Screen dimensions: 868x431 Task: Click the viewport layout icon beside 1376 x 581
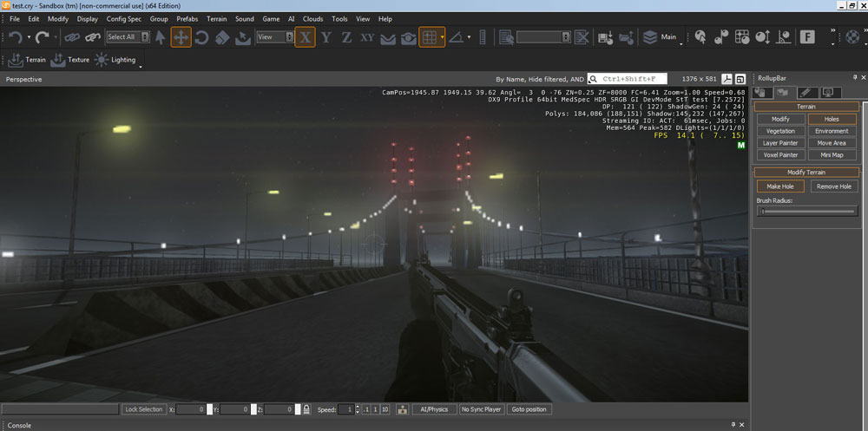point(728,79)
